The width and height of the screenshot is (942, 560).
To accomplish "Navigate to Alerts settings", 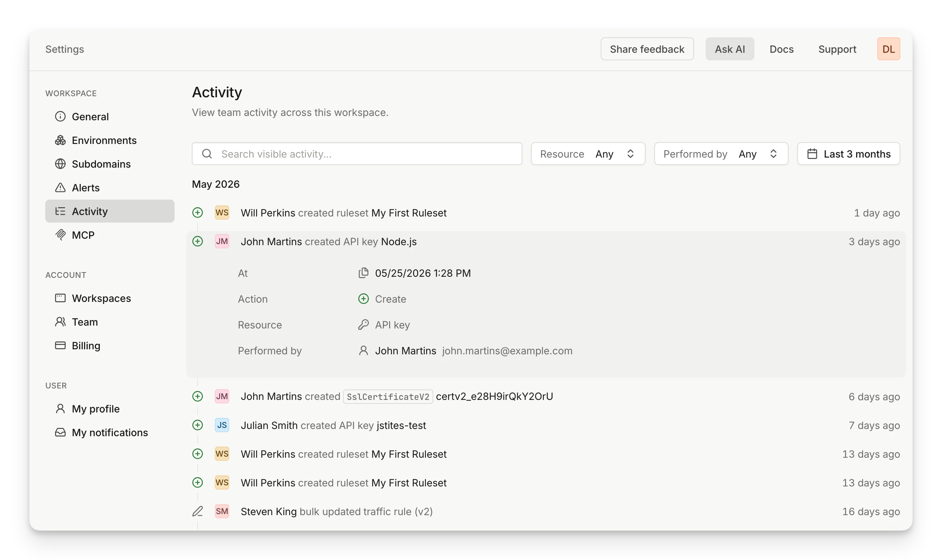I will coord(110,187).
